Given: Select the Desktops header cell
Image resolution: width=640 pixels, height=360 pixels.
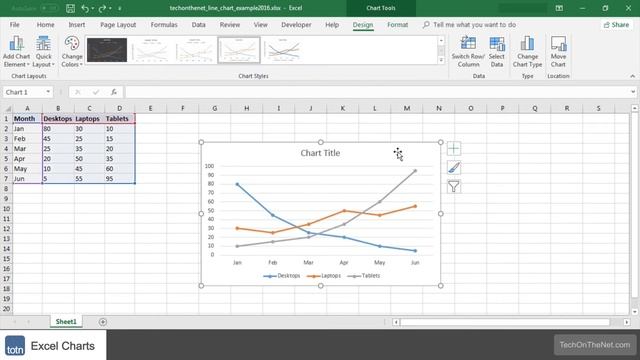Looking at the screenshot, I should [58, 119].
